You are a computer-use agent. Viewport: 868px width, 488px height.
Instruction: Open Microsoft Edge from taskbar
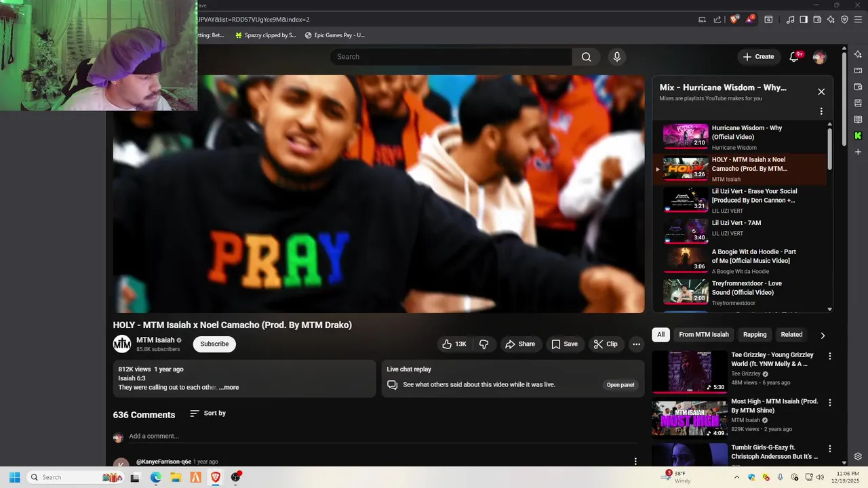tap(155, 477)
